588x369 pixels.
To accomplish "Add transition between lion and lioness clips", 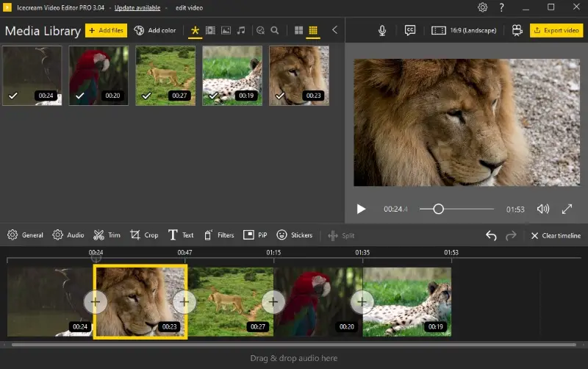I will [184, 301].
